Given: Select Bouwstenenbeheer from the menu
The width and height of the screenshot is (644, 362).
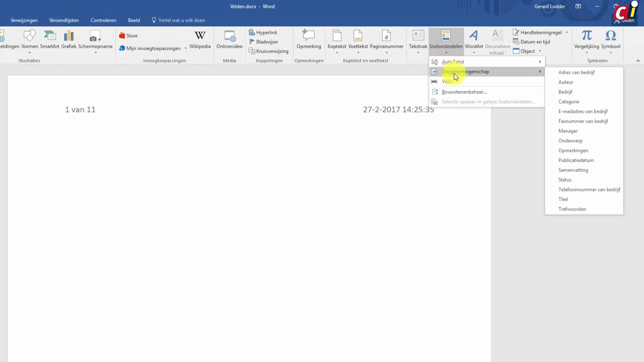Looking at the screenshot, I should click(x=464, y=92).
